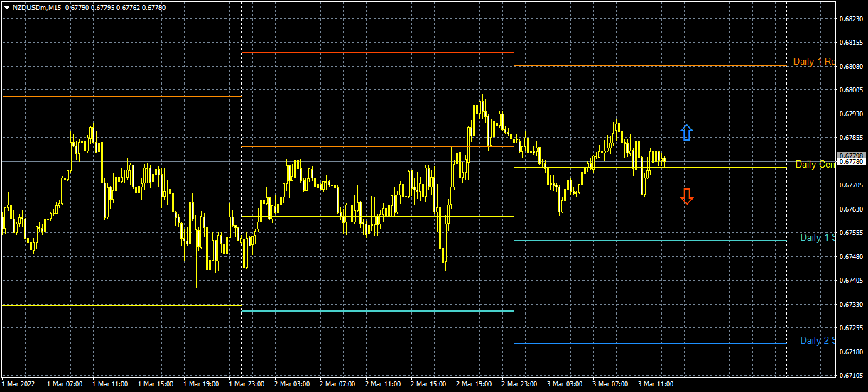Click the 0.67930 price scale value
868x392 pixels.
851,114
